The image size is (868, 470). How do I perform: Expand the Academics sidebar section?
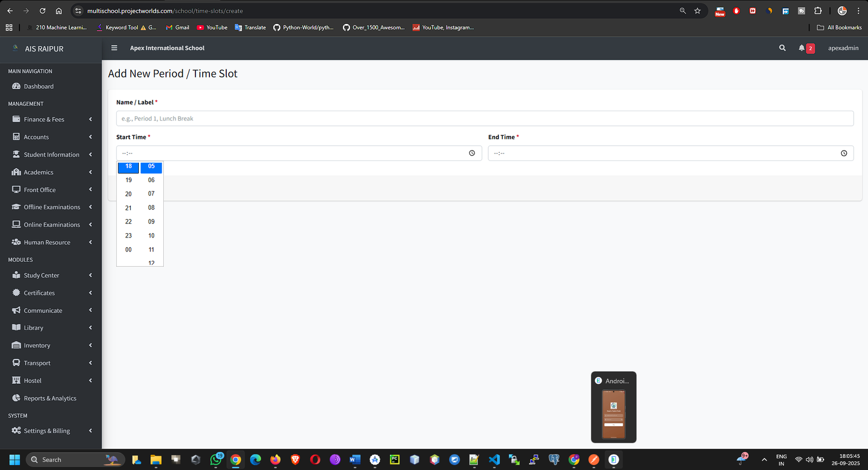point(39,172)
